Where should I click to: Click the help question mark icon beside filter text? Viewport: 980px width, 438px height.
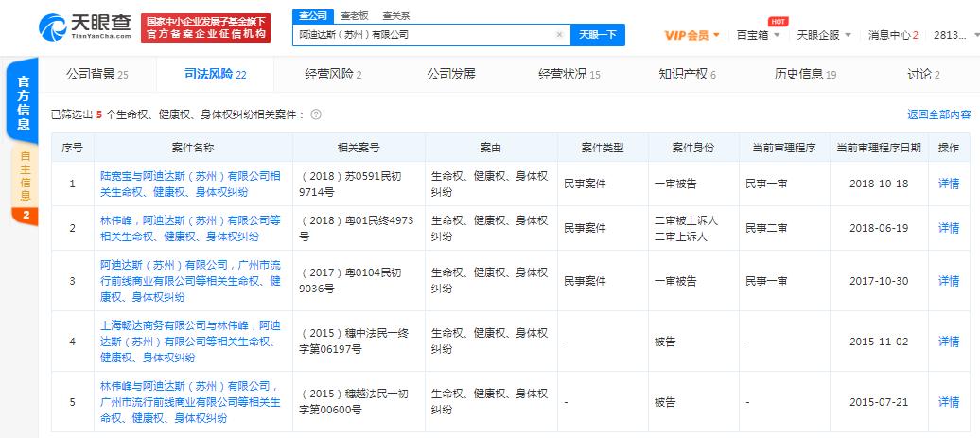[x=316, y=114]
